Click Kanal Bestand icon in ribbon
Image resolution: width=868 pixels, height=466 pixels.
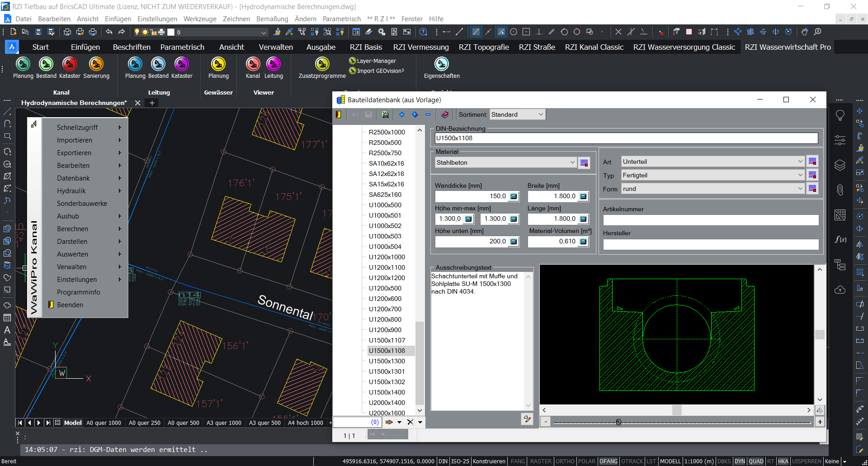tap(46, 64)
